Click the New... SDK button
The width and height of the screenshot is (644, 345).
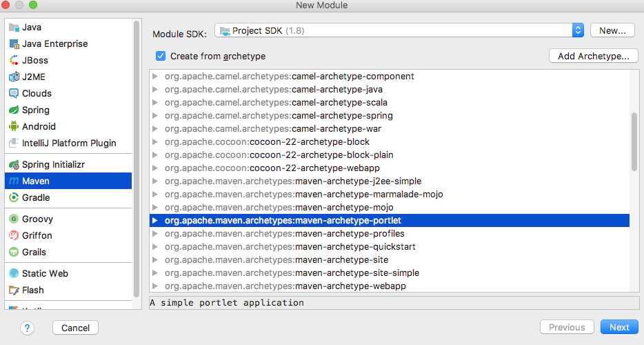(x=612, y=30)
